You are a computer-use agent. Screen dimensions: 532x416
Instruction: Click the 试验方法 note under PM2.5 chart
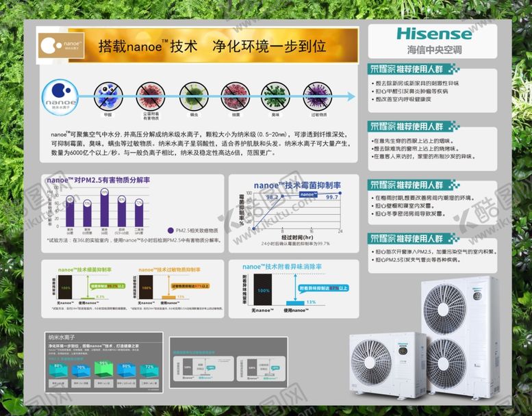click(135, 240)
